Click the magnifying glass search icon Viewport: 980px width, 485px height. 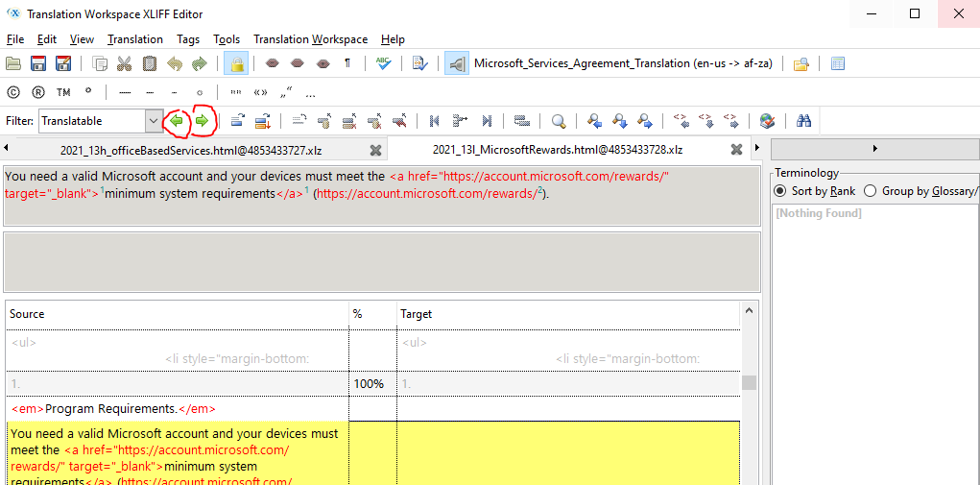click(x=559, y=121)
